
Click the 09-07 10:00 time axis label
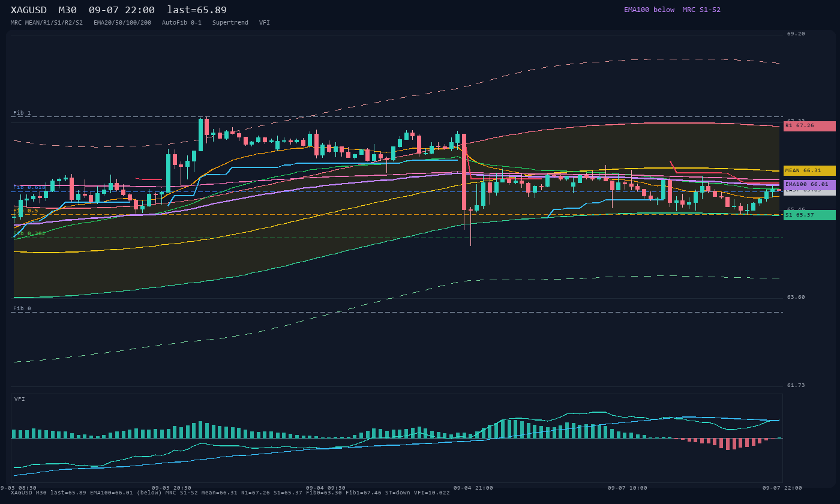click(628, 488)
